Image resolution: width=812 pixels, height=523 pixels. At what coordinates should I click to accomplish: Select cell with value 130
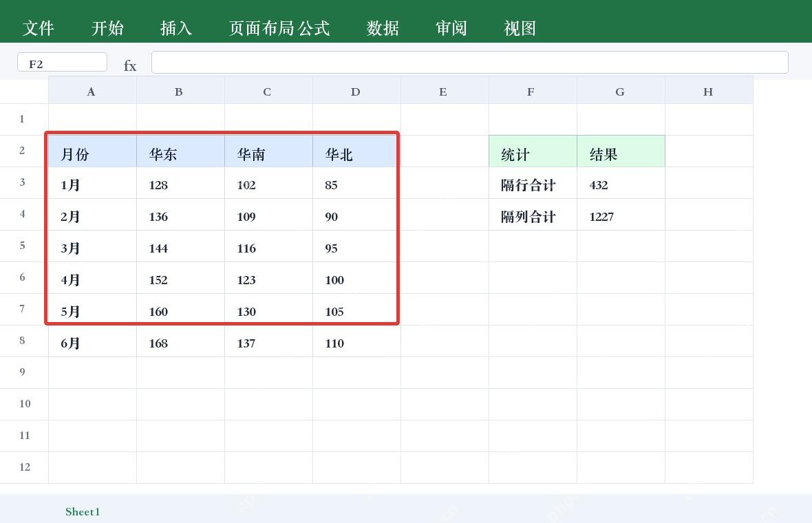click(x=268, y=309)
